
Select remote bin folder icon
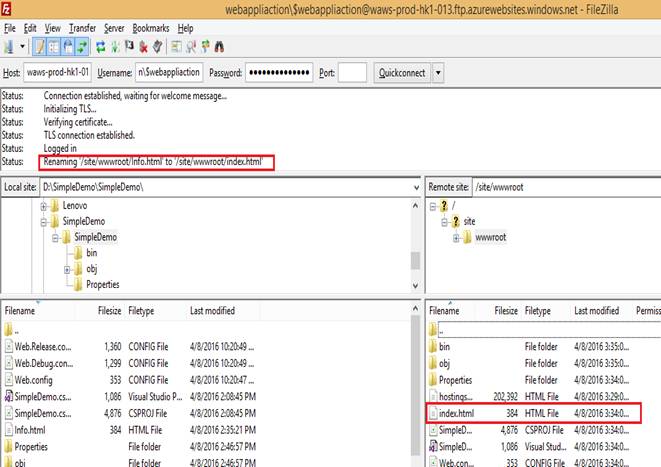coord(433,346)
